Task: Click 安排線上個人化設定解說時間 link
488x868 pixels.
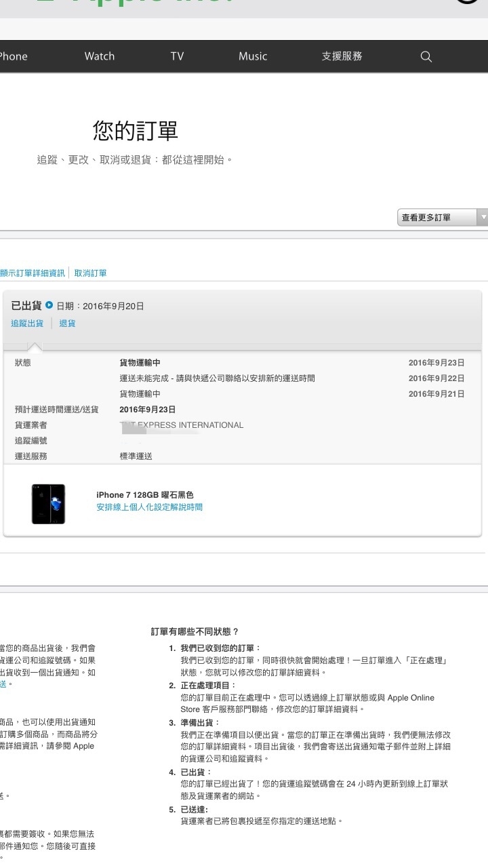Action: click(149, 507)
